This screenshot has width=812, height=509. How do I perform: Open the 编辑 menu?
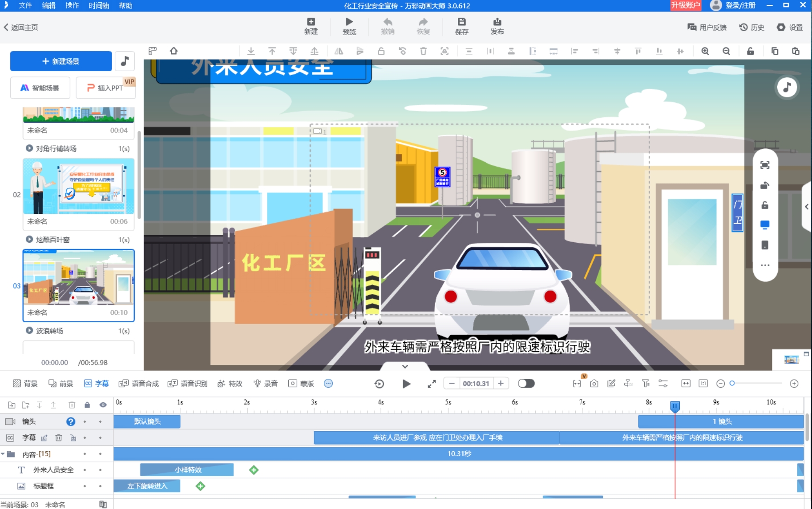tap(48, 5)
